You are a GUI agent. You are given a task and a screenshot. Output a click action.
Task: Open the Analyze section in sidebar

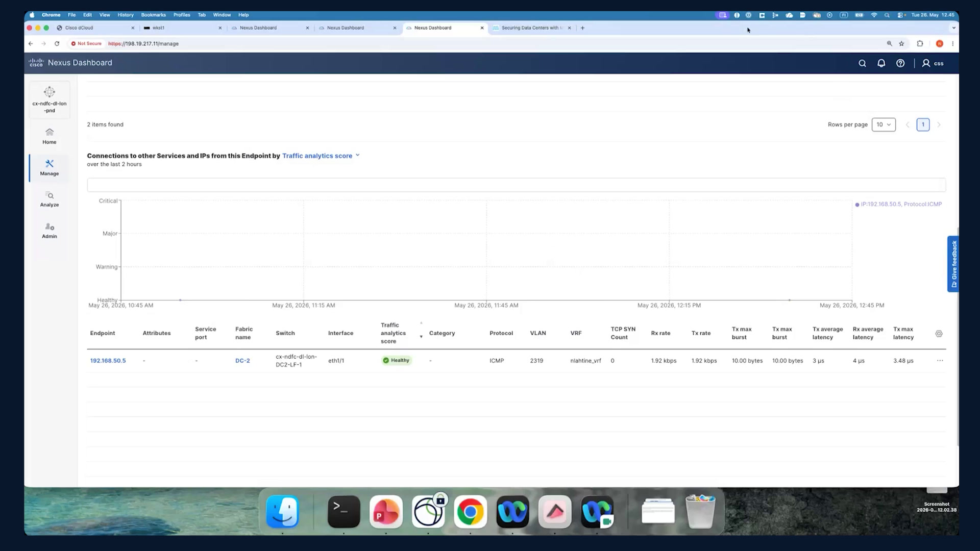(50, 199)
